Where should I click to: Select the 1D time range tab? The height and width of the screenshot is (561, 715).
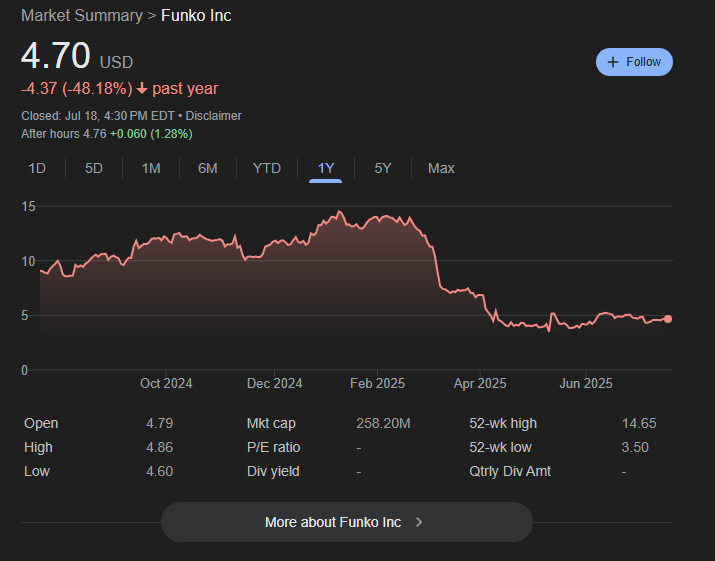(37, 168)
